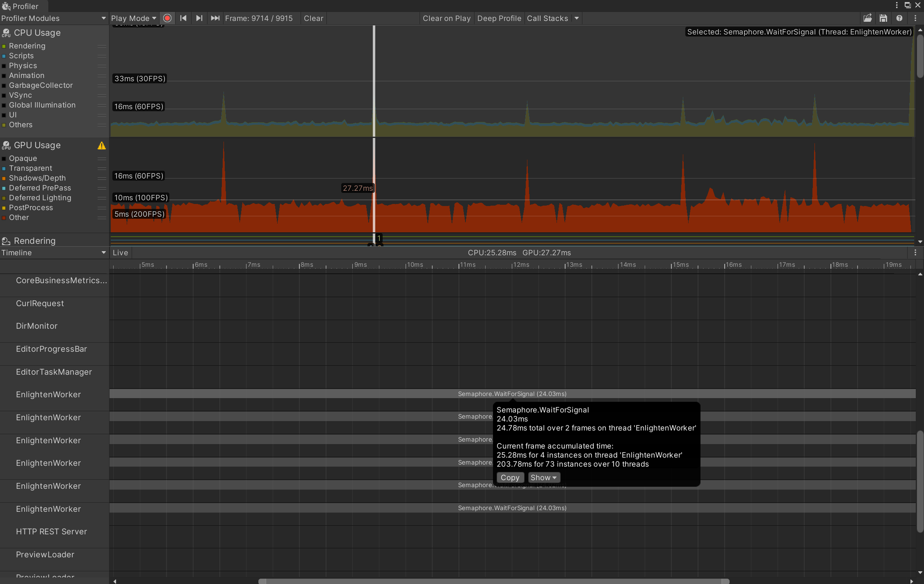The height and width of the screenshot is (584, 924).
Task: Click the save profile data icon
Action: (884, 18)
